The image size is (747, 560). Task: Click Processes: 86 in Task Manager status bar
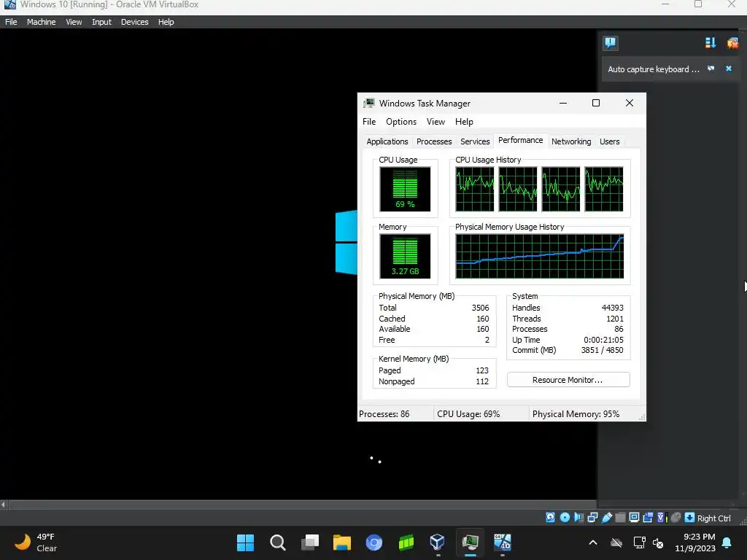384,414
